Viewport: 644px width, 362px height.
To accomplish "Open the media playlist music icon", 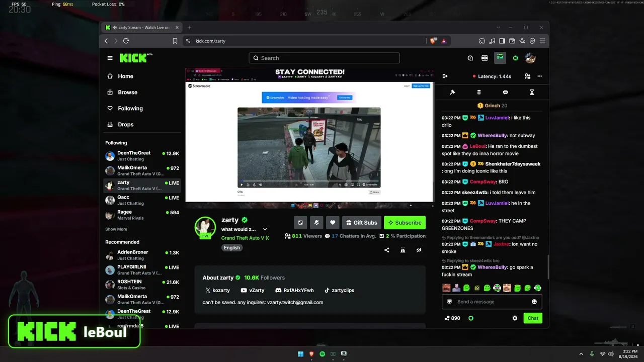I will click(492, 41).
